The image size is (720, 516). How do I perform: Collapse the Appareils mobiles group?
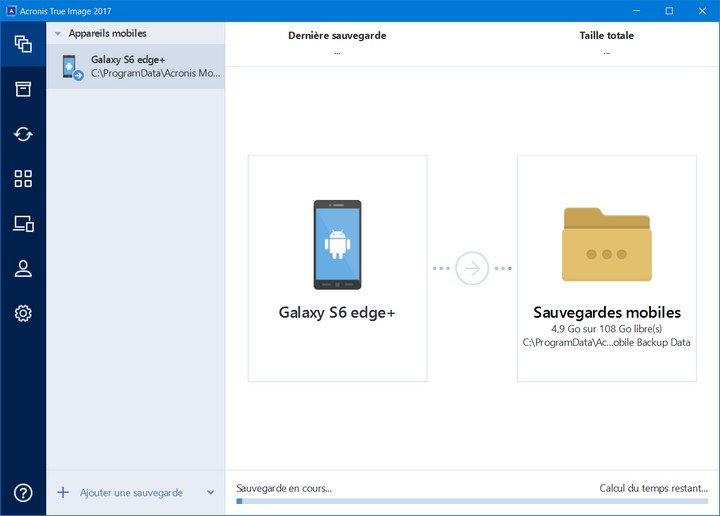58,34
